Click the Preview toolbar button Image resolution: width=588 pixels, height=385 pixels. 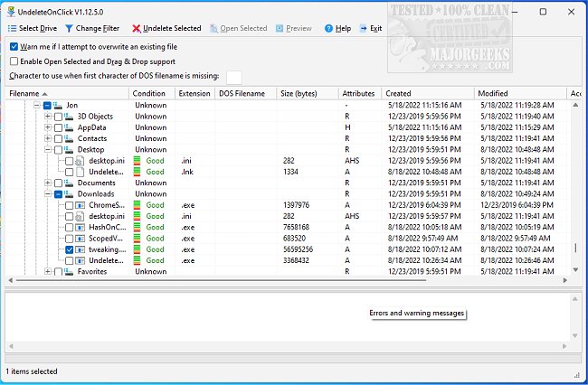[294, 28]
